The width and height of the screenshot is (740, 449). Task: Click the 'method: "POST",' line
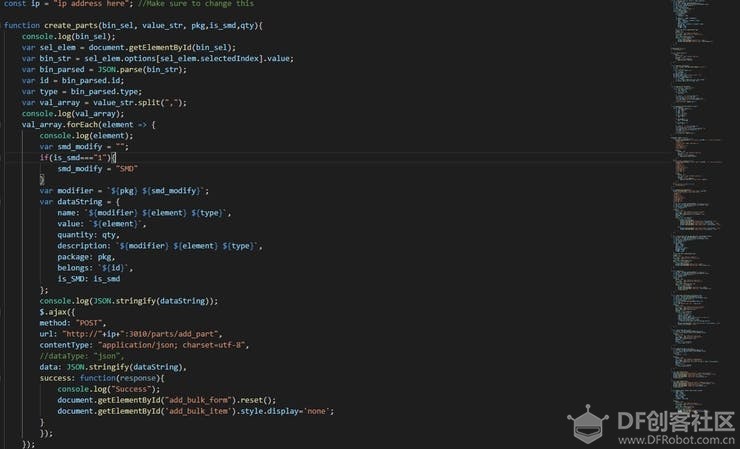(73, 323)
